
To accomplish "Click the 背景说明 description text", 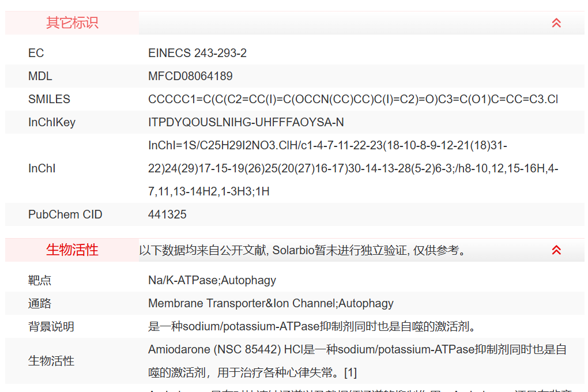I will point(312,326).
